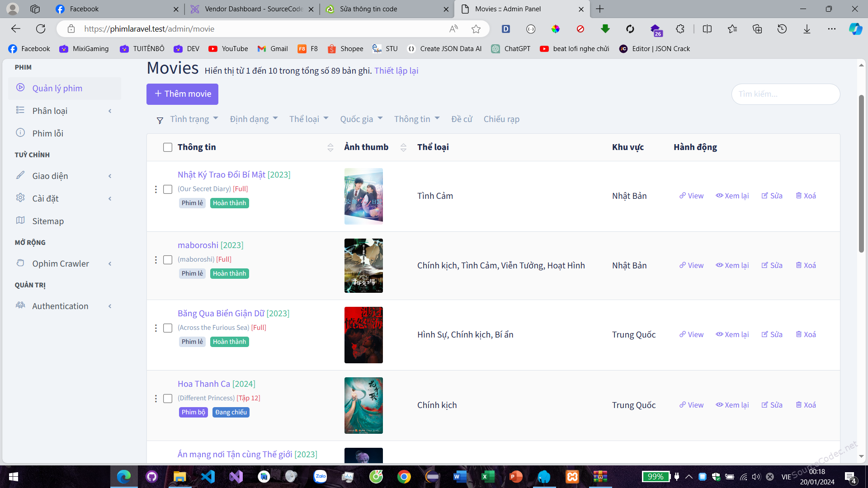Check the maboroshi row checkbox
Viewport: 868px width, 488px height.
pyautogui.click(x=168, y=260)
